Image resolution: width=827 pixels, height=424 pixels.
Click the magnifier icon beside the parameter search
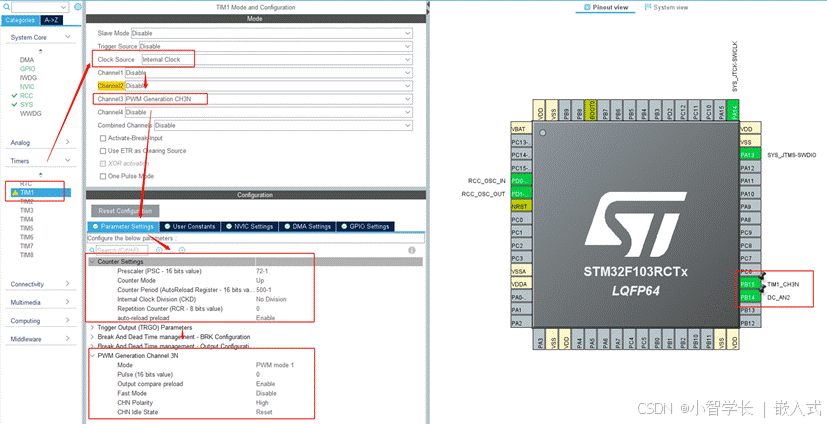tap(92, 250)
